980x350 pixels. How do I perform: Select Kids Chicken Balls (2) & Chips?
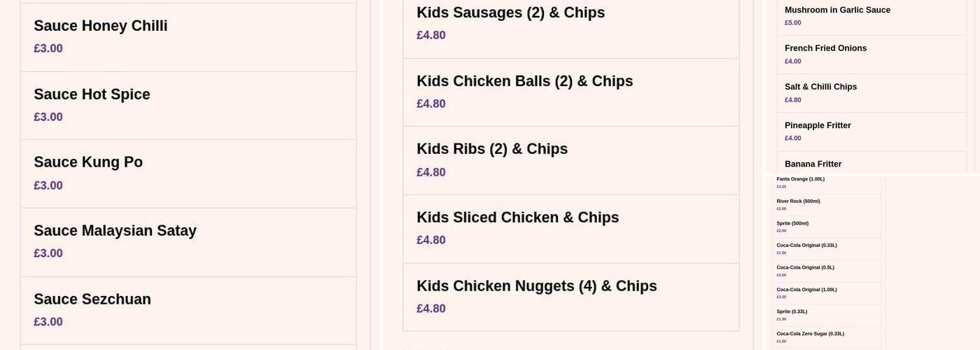click(570, 92)
